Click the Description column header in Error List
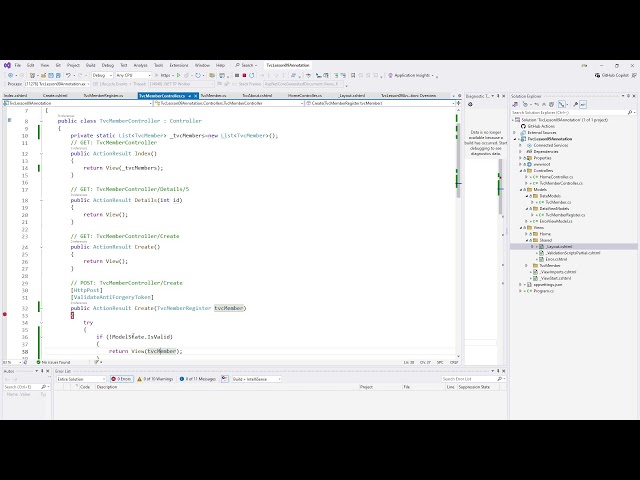Image resolution: width=640 pixels, height=480 pixels. click(107, 387)
